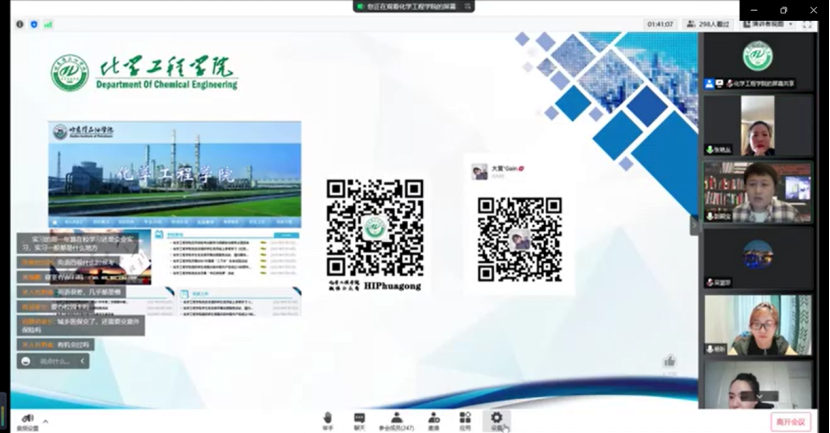The width and height of the screenshot is (830, 433).
Task: Collapse the participant video sidebar arrow
Action: coord(694,225)
